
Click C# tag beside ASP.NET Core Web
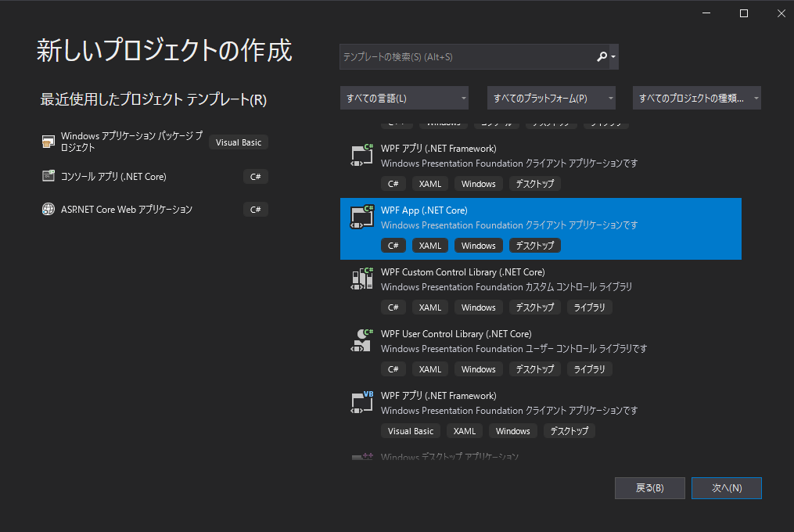pyautogui.click(x=255, y=210)
